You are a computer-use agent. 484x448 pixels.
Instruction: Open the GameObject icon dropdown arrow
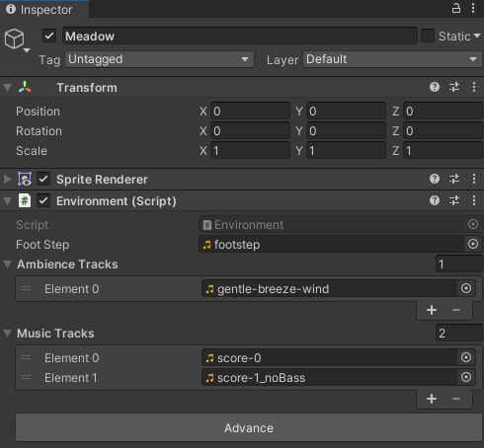(x=27, y=50)
